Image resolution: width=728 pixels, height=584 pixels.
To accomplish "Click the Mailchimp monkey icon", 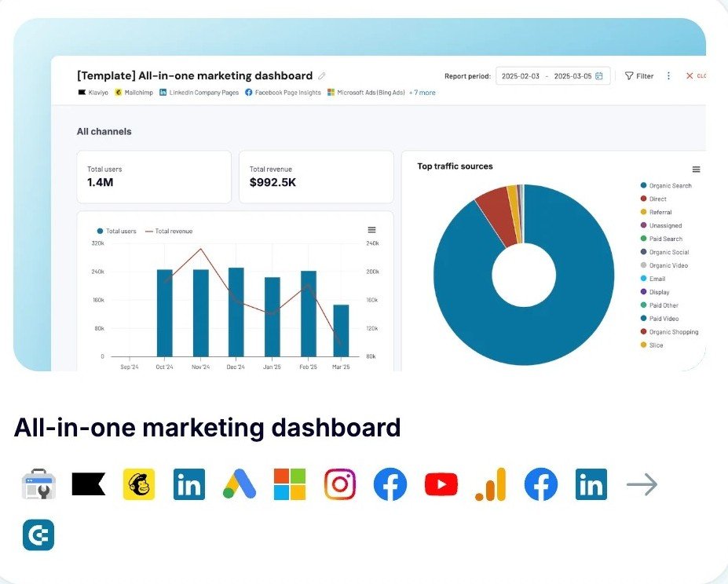I will click(139, 484).
